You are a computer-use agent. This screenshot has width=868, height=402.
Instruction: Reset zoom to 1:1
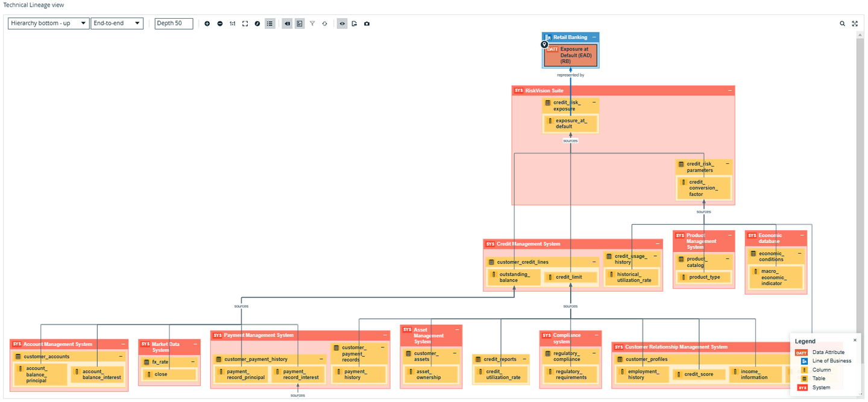(233, 24)
